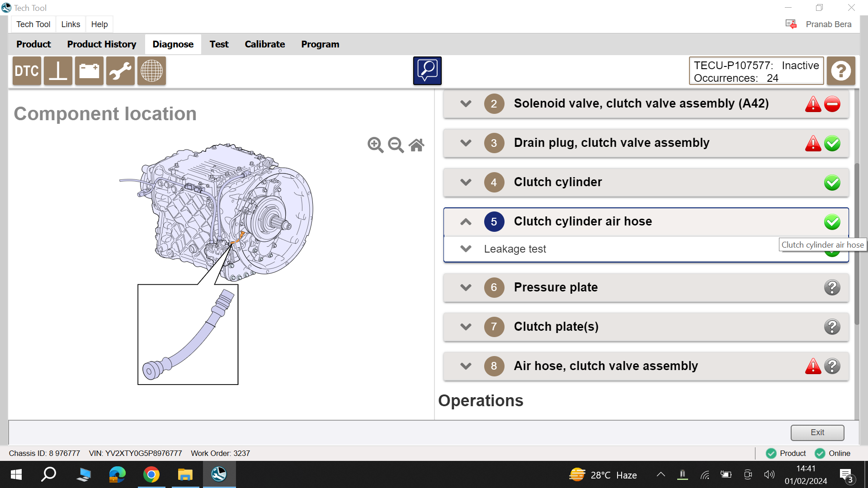Reset image view with home icon
Viewport: 868px width, 488px height.
(416, 145)
